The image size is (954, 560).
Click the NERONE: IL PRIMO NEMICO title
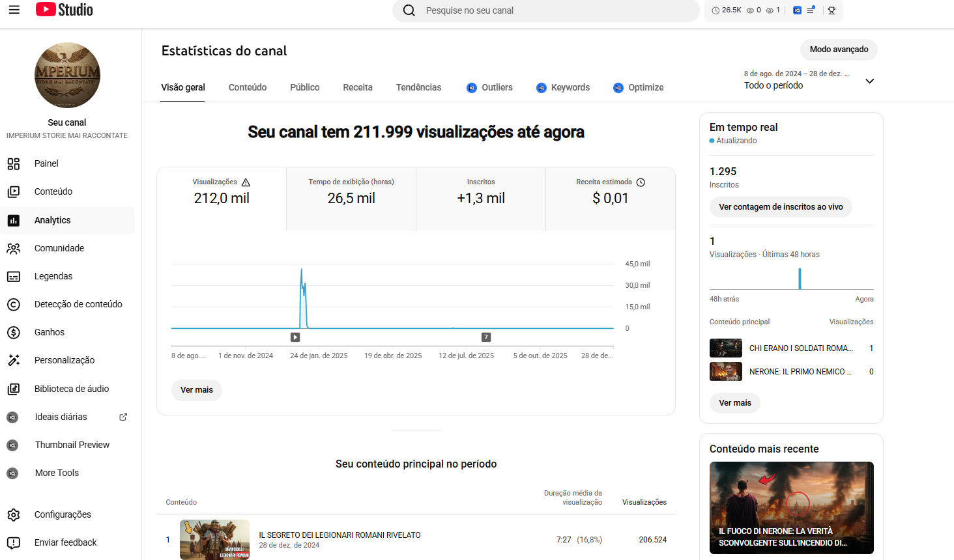click(x=801, y=372)
